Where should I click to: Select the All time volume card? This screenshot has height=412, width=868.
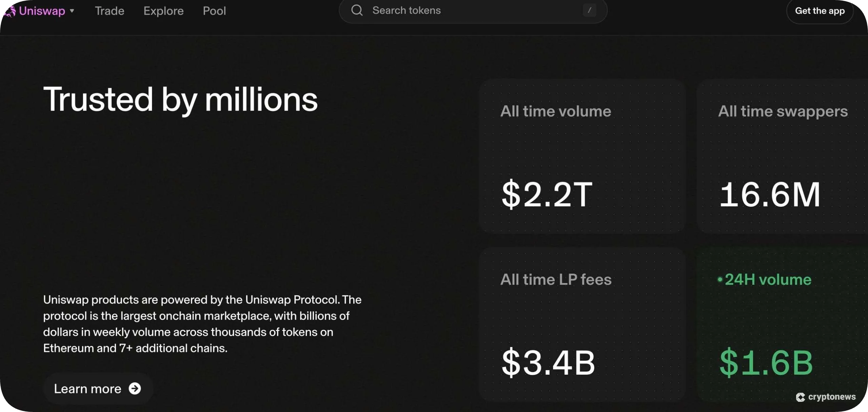coord(582,156)
